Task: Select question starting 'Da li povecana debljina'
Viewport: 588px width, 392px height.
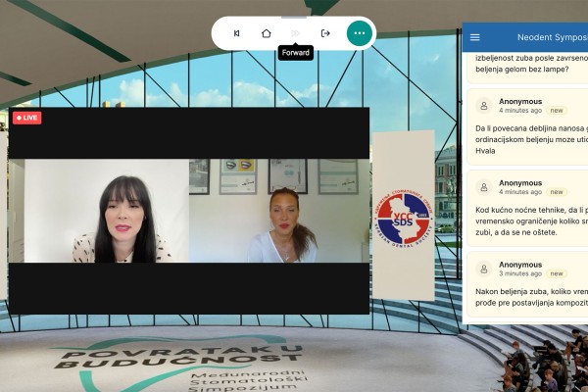Action: 531,139
